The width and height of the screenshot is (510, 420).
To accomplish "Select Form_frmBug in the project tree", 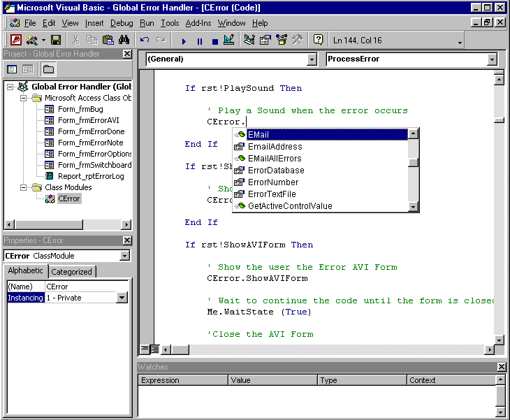I will coord(80,109).
